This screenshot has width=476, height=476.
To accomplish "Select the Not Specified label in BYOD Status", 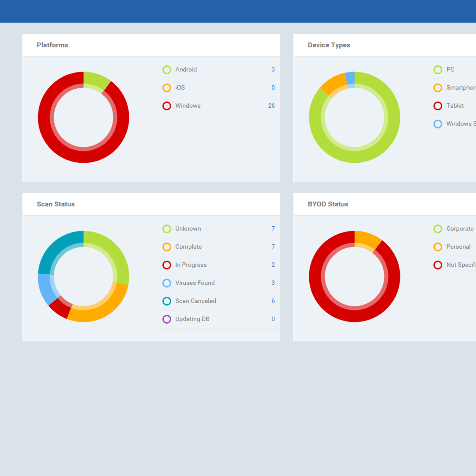I will pos(461,265).
